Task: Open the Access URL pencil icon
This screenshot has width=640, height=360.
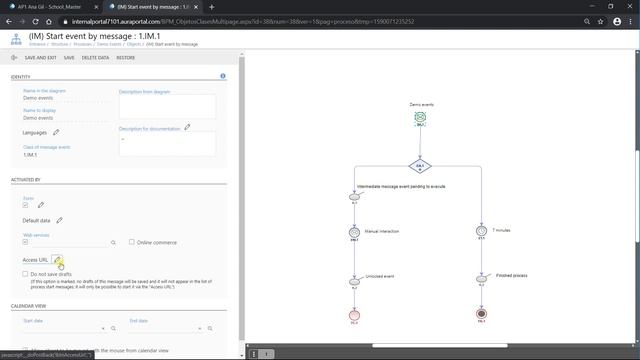Action: [x=57, y=260]
